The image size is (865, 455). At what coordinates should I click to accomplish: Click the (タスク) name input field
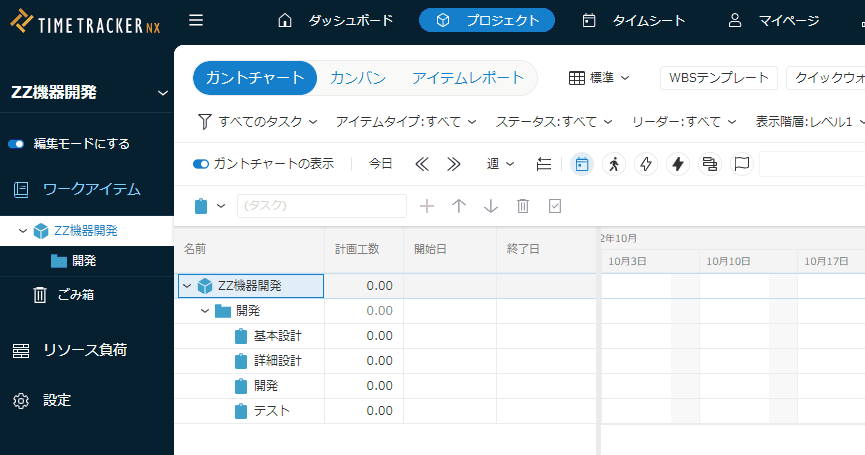coord(321,206)
